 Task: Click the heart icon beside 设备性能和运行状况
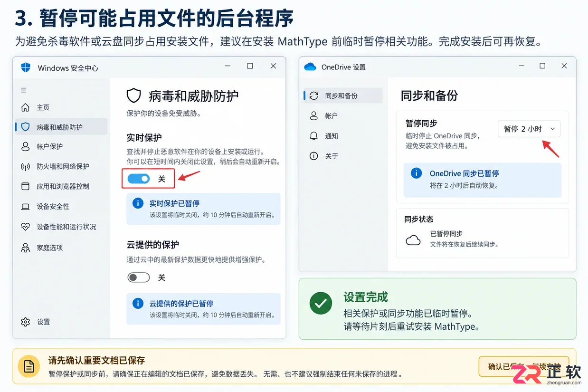(x=26, y=227)
